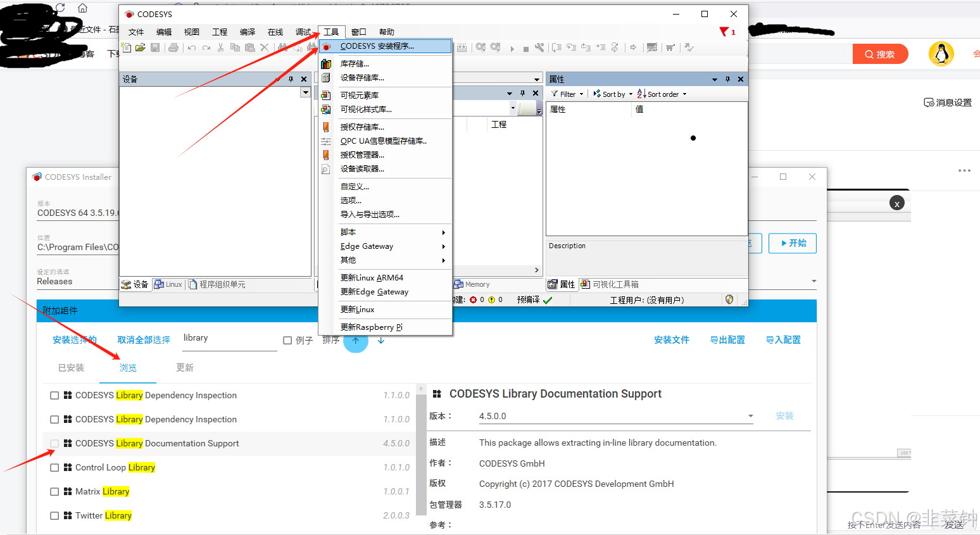Click the Print toolbar icon
The image size is (980, 535).
175,47
